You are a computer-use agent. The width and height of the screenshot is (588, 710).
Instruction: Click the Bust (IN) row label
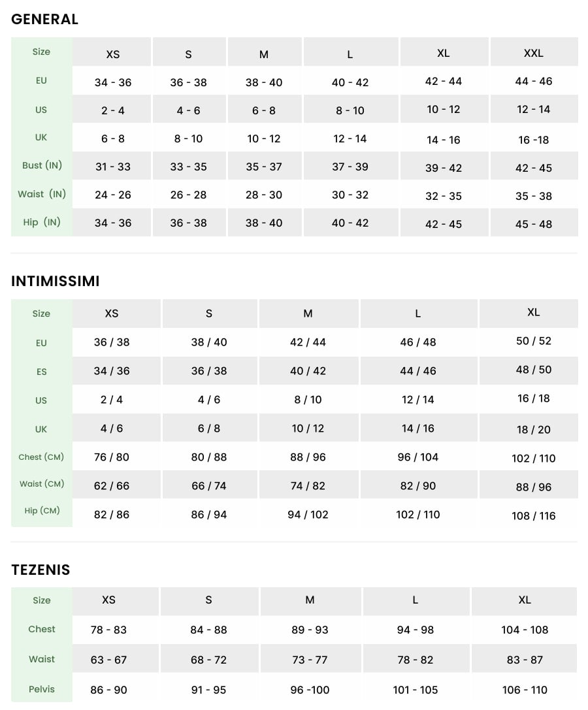point(42,166)
